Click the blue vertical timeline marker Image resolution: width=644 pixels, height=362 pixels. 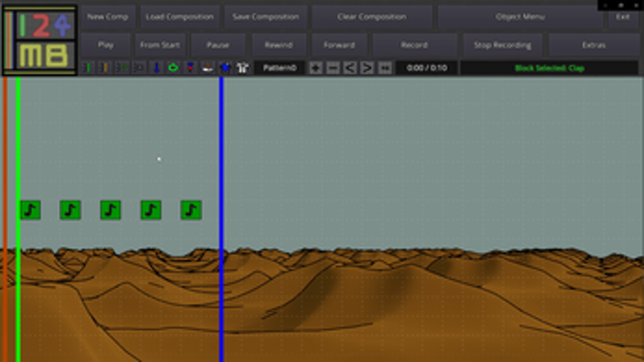[221, 220]
